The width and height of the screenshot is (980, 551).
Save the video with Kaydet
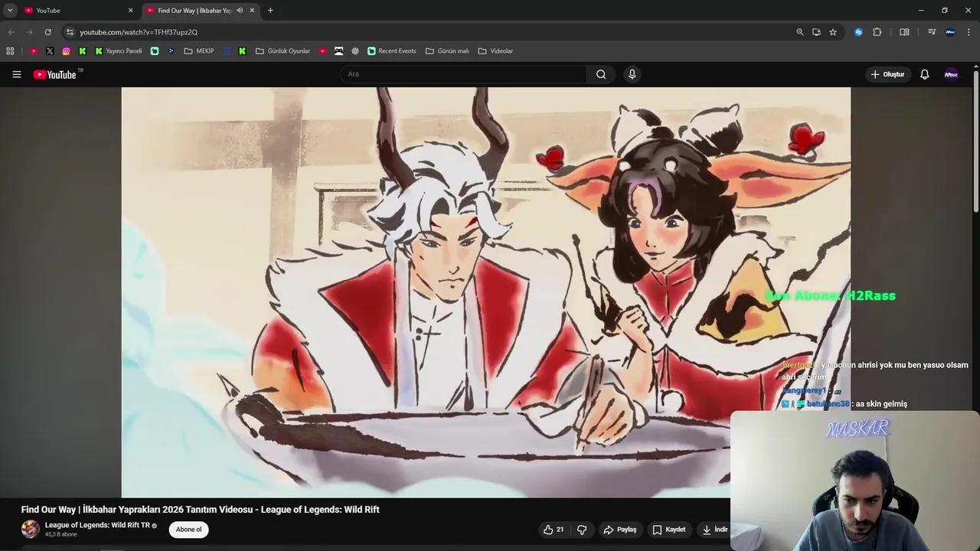click(x=669, y=530)
